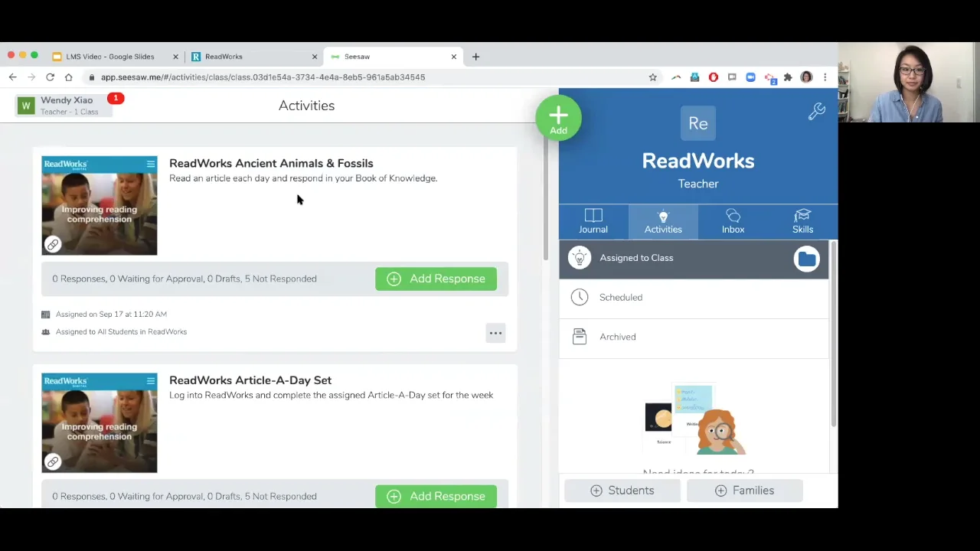
Task: Open the three-dot menu for Ancient Animals & Fossils
Action: (x=495, y=333)
